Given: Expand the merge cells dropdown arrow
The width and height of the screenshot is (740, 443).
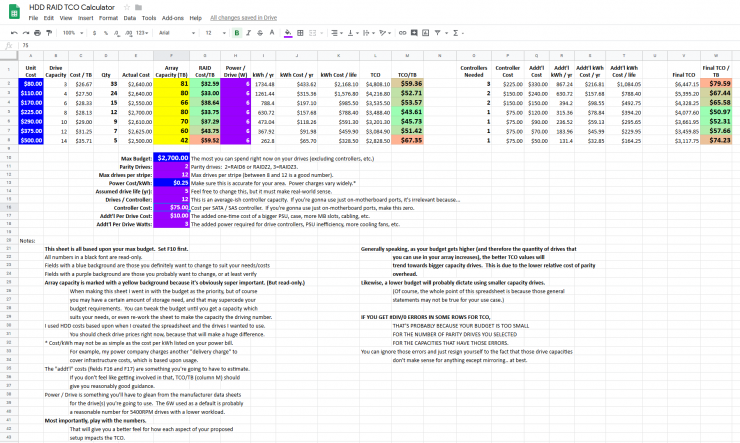Looking at the screenshot, I should [x=322, y=33].
